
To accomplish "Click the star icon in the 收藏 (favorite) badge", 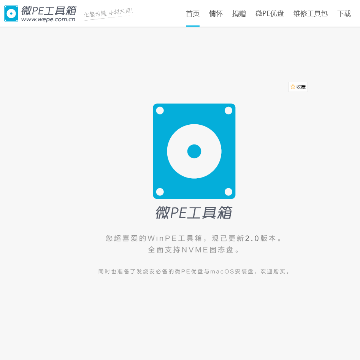I will (x=293, y=87).
